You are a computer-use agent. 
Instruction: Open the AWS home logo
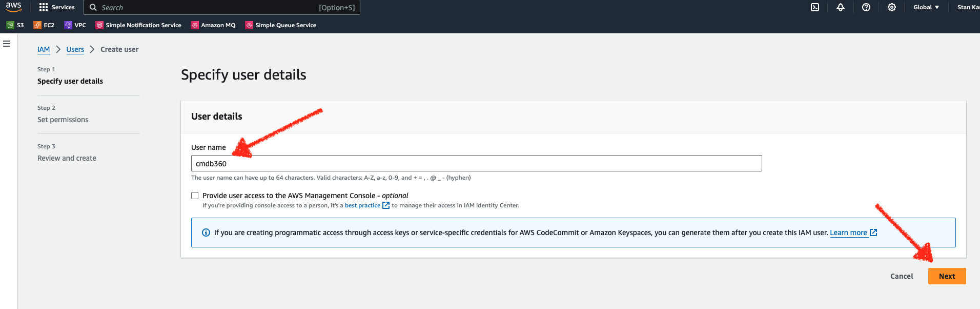[x=14, y=7]
